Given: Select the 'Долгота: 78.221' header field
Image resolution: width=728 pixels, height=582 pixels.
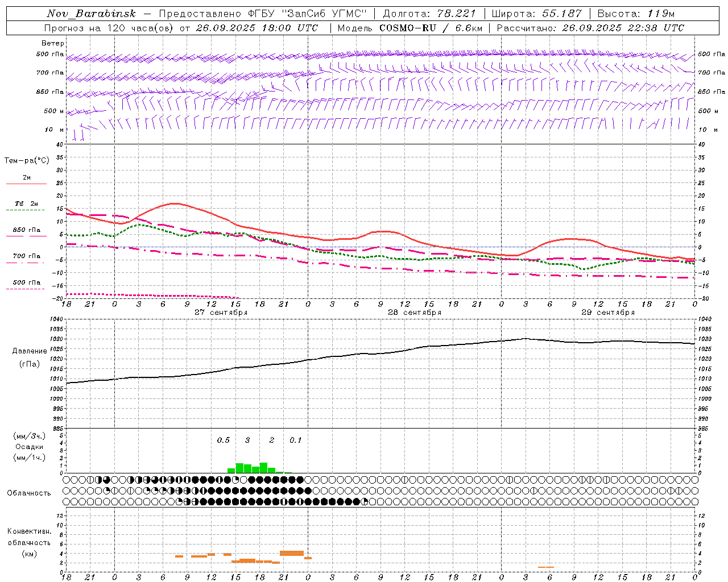Looking at the screenshot, I should coord(429,14).
